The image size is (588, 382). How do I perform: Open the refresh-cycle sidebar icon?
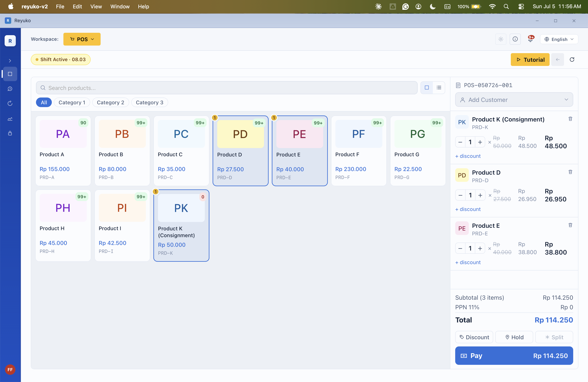[10, 103]
